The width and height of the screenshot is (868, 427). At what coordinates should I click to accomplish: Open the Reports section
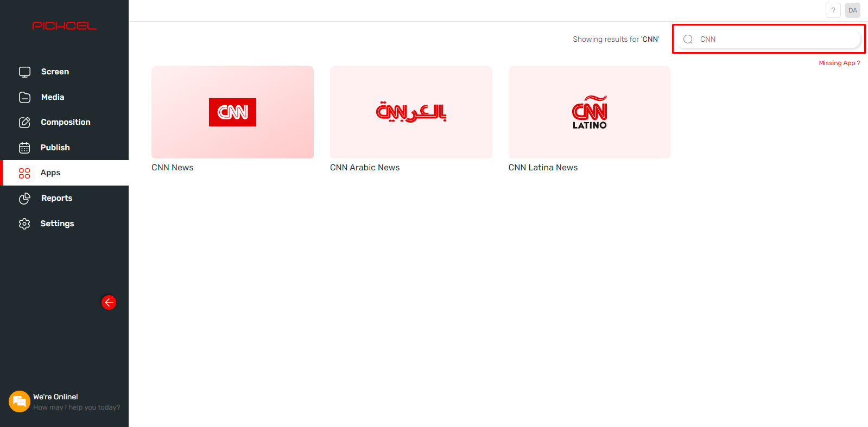click(x=65, y=198)
